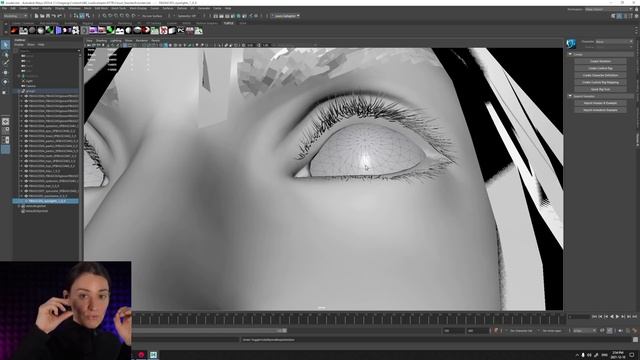Select the arrow Select tool in toolbox
The width and height of the screenshot is (640, 360).
(x=5, y=45)
